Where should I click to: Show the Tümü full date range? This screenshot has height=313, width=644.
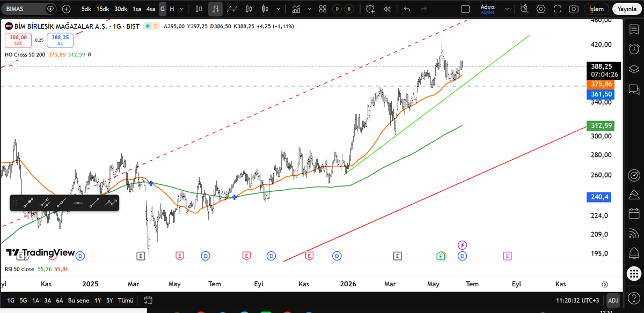coord(126,300)
